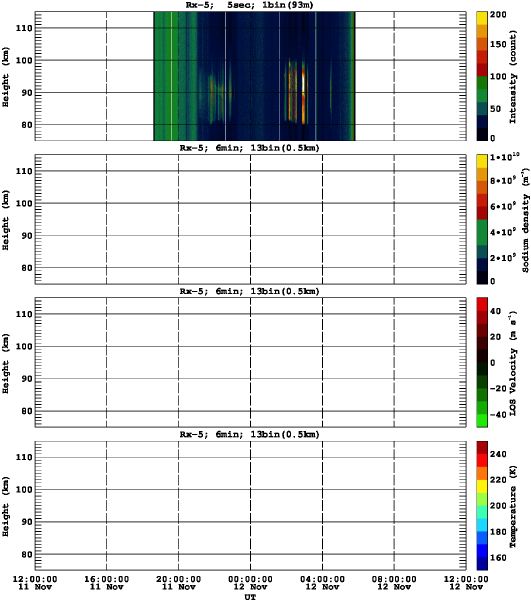Click the 04:00:00 12 Nov time tick label
The width and height of the screenshot is (531, 600).
(323, 583)
